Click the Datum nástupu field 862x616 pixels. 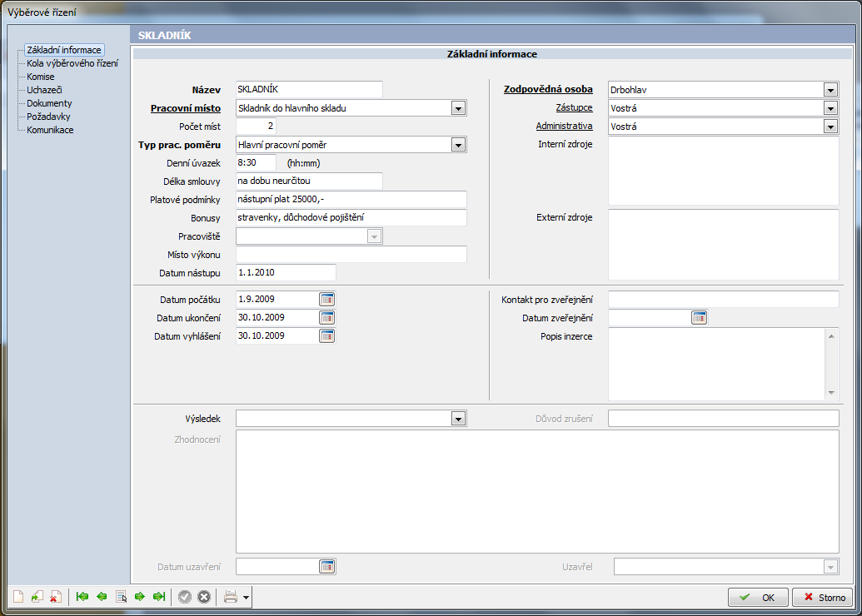tap(286, 272)
